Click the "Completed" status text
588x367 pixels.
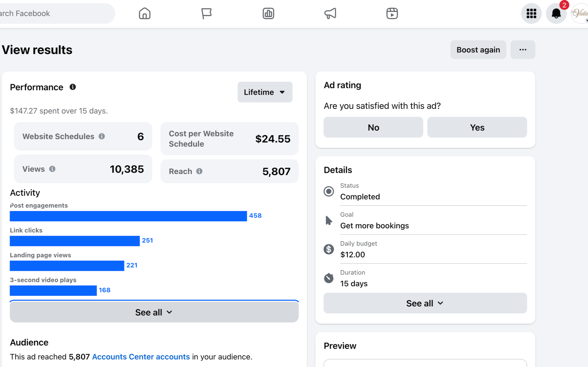coord(360,196)
